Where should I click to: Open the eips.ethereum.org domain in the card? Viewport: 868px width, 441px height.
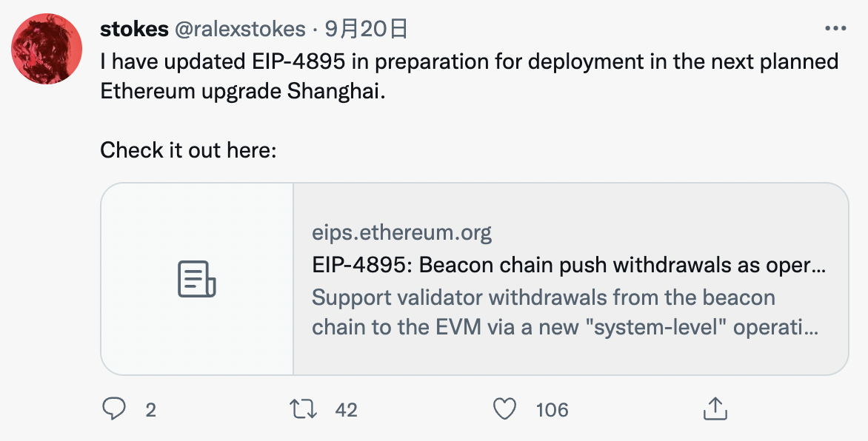[x=402, y=232]
